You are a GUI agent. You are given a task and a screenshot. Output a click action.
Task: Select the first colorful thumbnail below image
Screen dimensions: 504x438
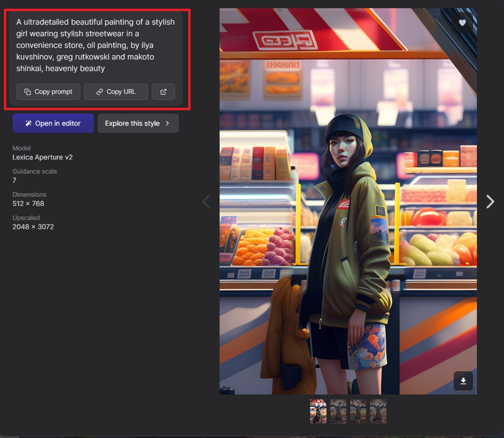318,411
